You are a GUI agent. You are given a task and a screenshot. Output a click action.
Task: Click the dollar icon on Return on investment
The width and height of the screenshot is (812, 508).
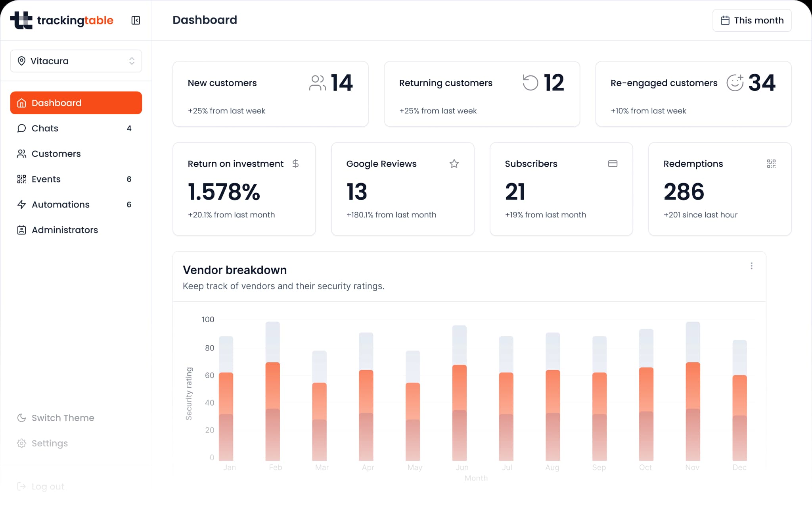[295, 164]
